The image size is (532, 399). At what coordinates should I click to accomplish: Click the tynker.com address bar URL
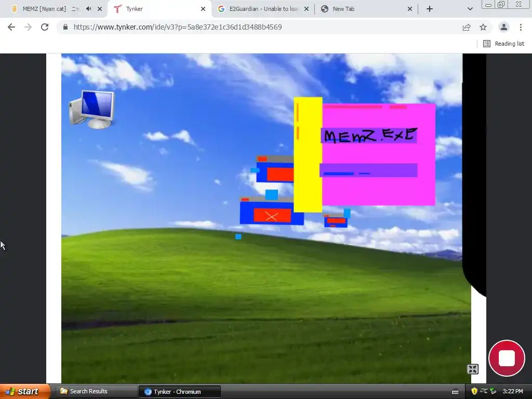coord(178,27)
